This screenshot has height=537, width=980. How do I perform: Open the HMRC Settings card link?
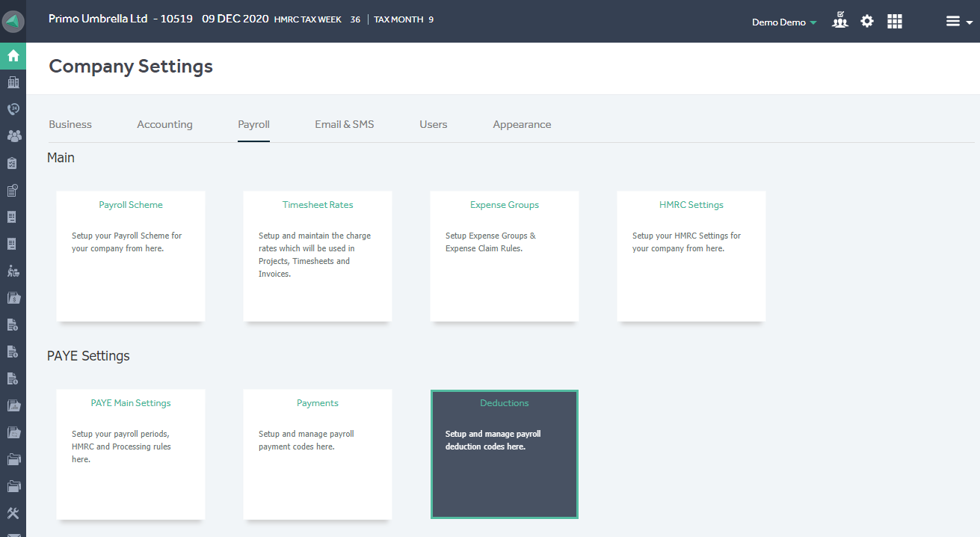click(x=691, y=205)
